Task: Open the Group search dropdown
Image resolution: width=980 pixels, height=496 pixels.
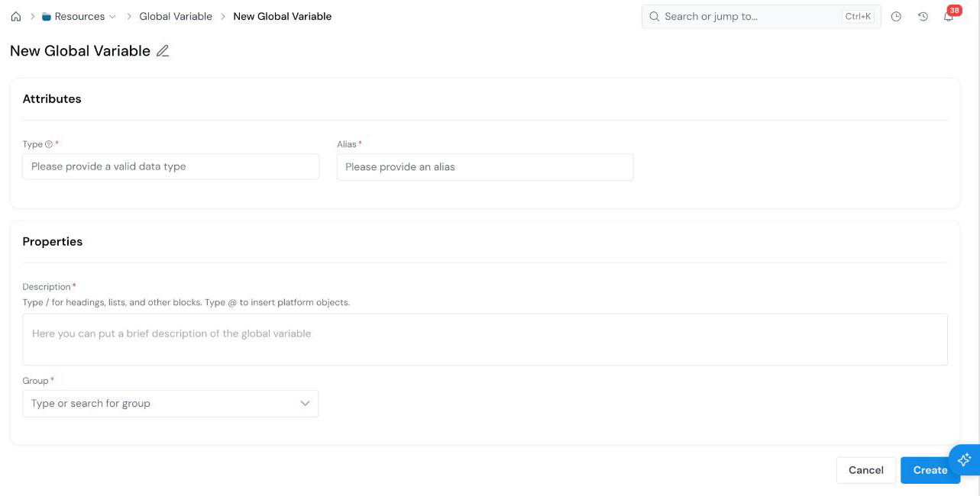Action: 170,404
